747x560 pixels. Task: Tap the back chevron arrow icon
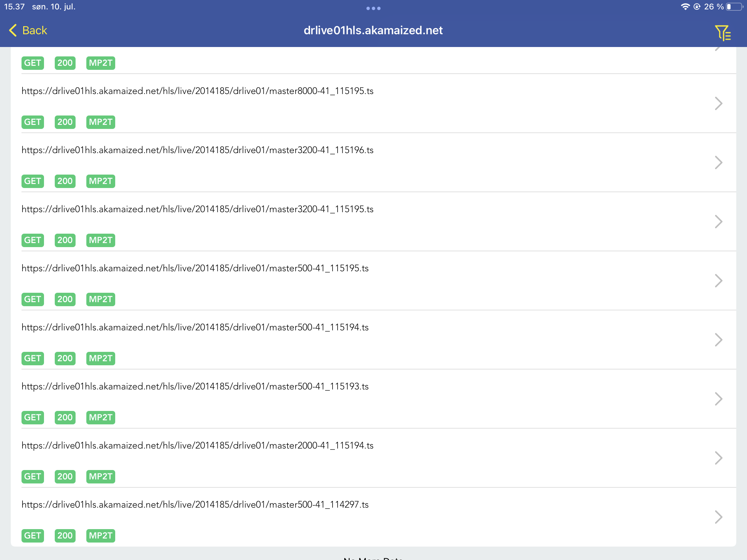pyautogui.click(x=13, y=30)
